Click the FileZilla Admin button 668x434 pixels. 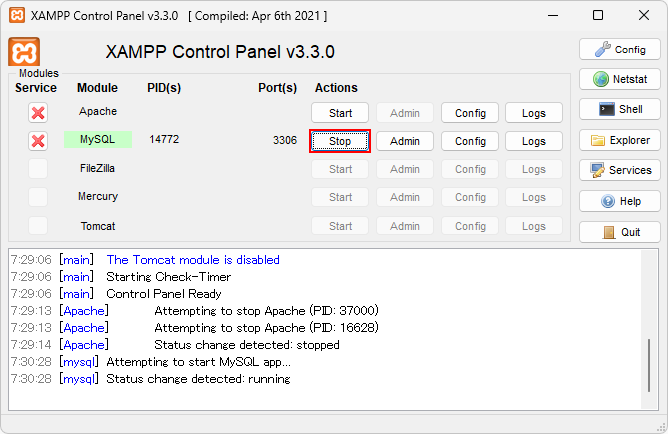click(405, 169)
